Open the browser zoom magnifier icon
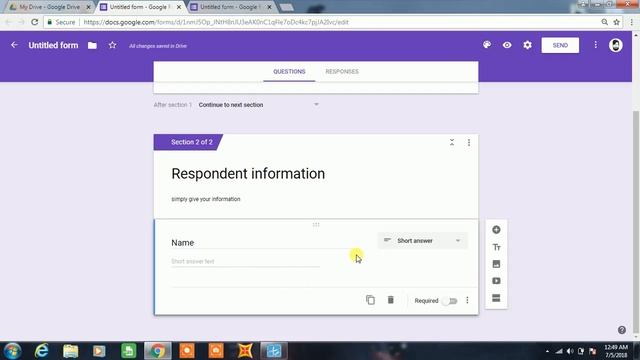Screen dimensions: 640x360 click(604, 22)
